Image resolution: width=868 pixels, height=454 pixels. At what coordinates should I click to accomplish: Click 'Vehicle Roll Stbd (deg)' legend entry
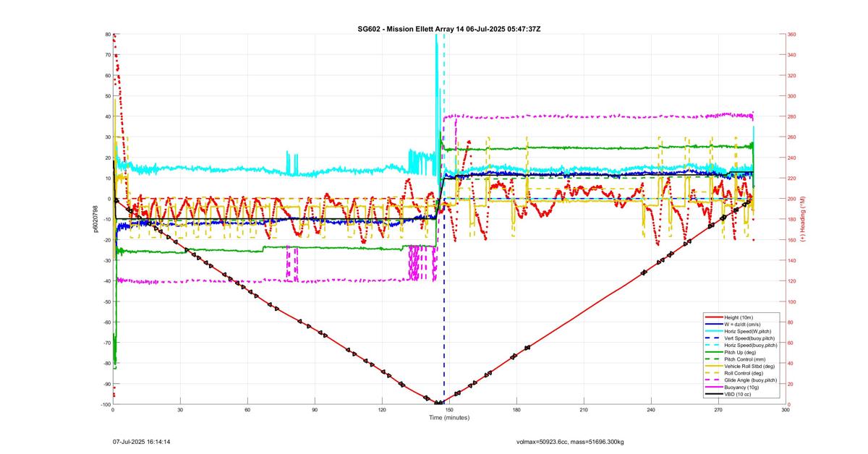(749, 367)
